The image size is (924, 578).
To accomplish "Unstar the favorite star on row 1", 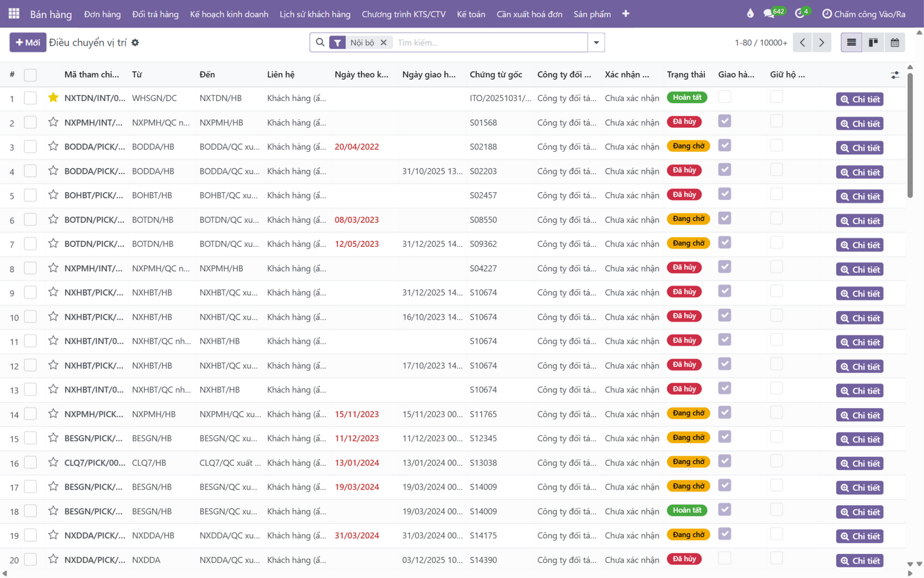I will tap(53, 98).
